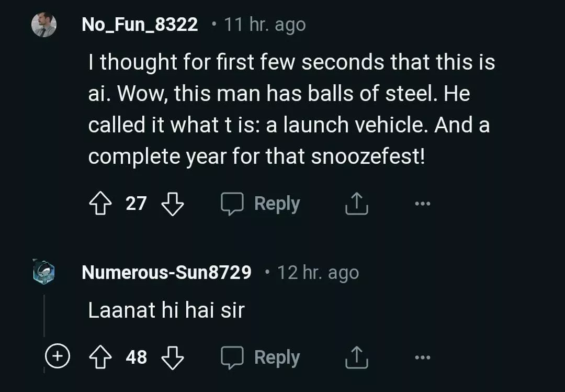The height and width of the screenshot is (392, 565).
Task: Downvote No_Fun_8322's comment
Action: [172, 204]
